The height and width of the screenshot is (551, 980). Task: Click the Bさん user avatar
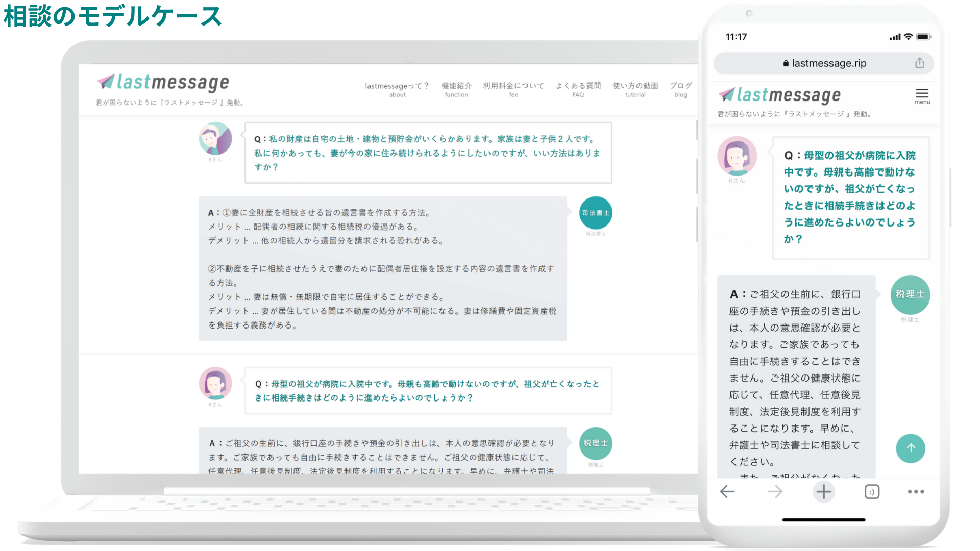point(215,139)
